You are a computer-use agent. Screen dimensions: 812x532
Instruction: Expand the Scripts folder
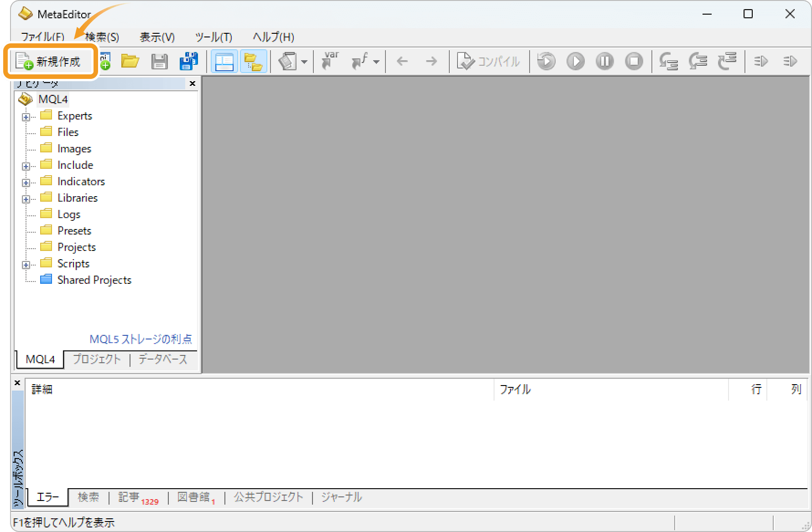tap(26, 265)
